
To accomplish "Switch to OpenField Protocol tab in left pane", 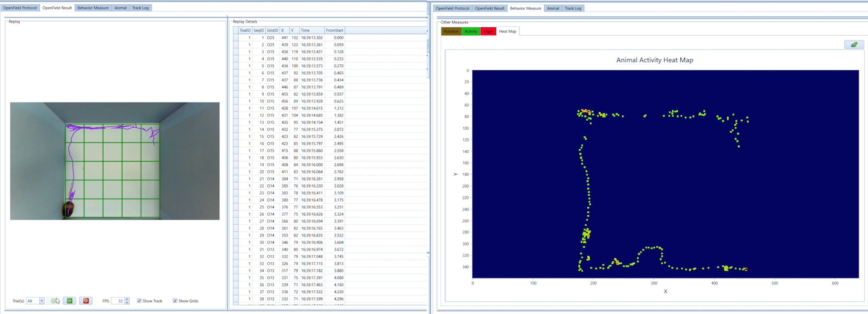I will pyautogui.click(x=20, y=8).
